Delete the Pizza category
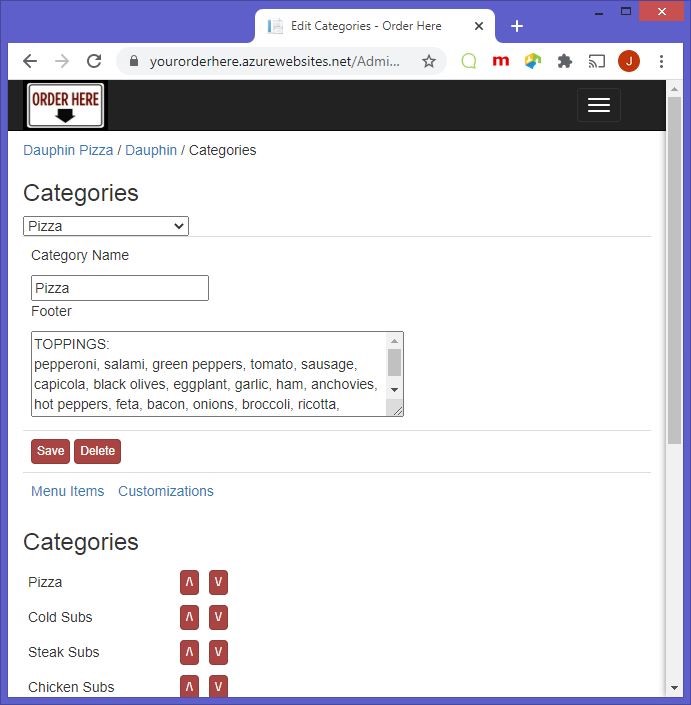691x705 pixels. [x=97, y=451]
